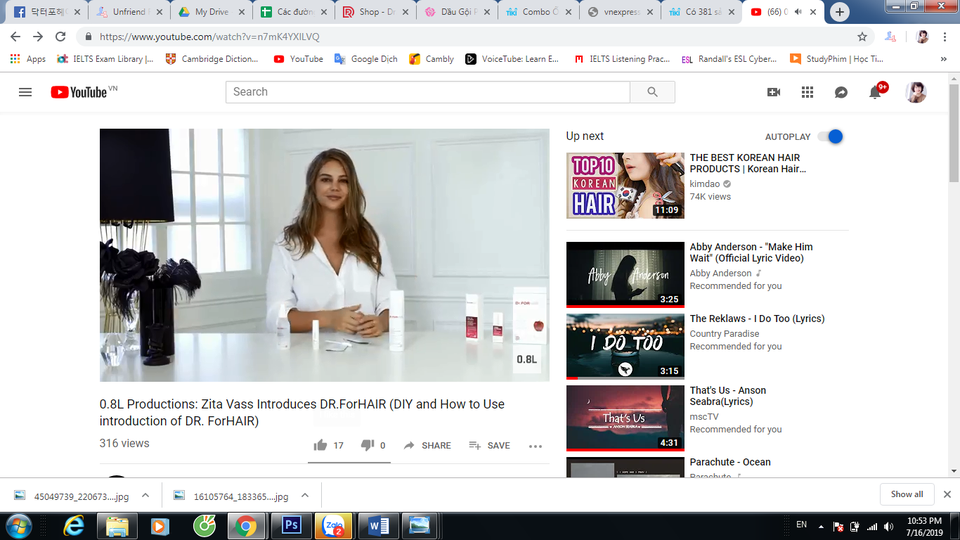
Task: Open the YouTube hamburger guide menu
Action: pyautogui.click(x=25, y=92)
